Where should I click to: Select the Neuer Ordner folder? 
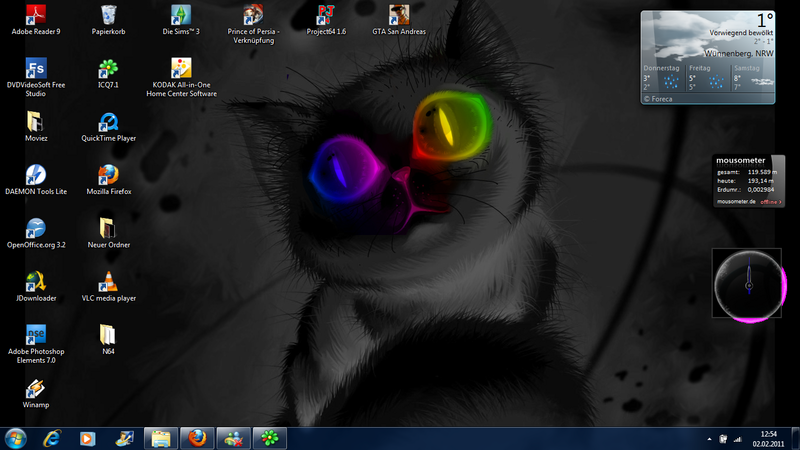pos(108,233)
